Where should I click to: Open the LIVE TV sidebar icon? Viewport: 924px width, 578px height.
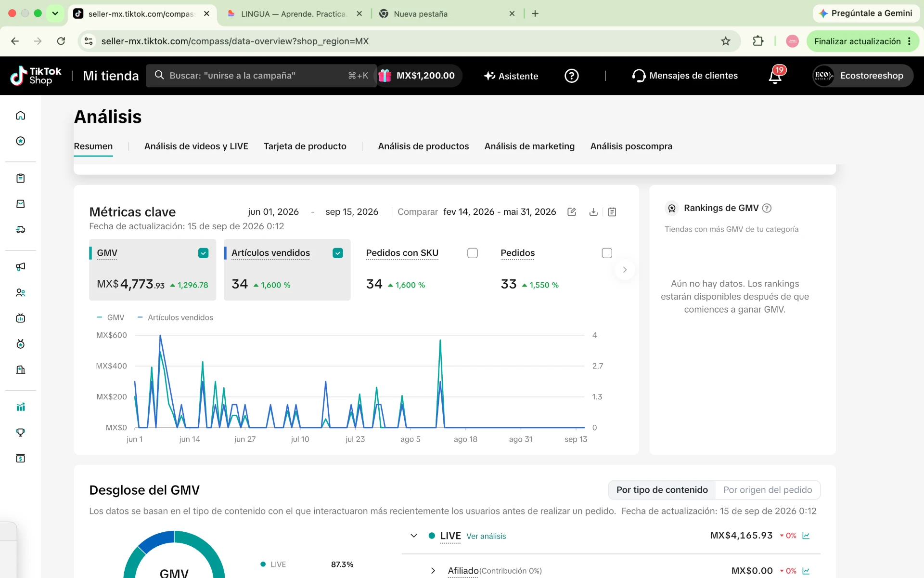click(20, 318)
